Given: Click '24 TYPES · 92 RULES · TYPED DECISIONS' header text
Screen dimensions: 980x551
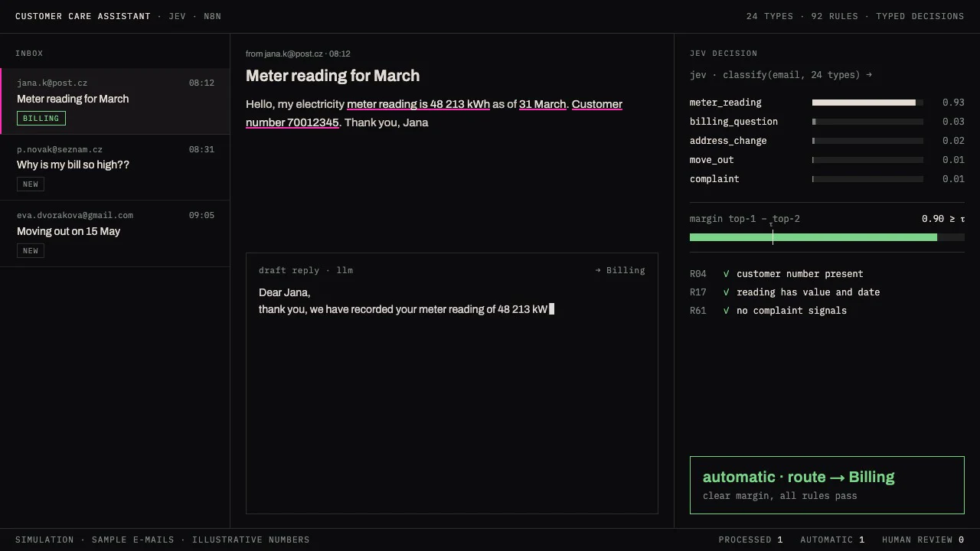Looking at the screenshot, I should (x=855, y=16).
